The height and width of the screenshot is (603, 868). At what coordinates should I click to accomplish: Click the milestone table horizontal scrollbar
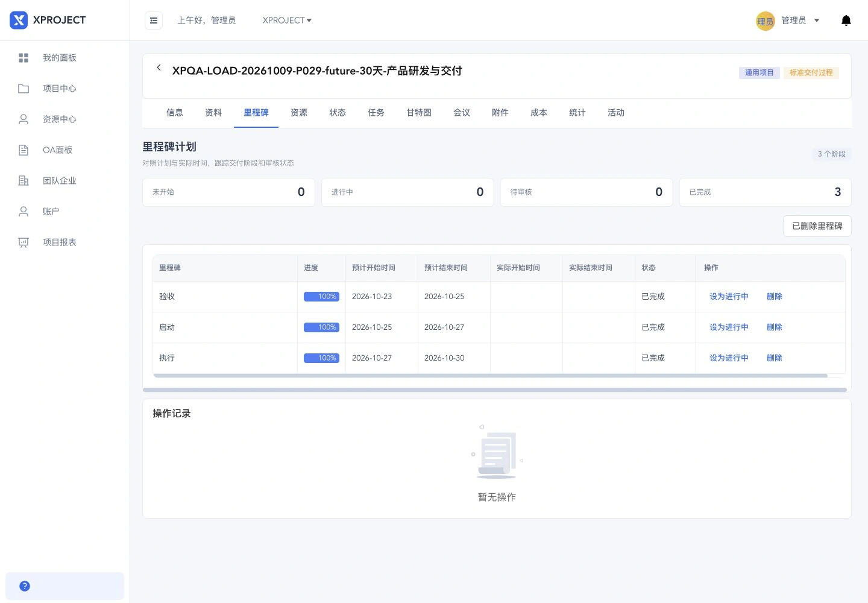tap(491, 376)
